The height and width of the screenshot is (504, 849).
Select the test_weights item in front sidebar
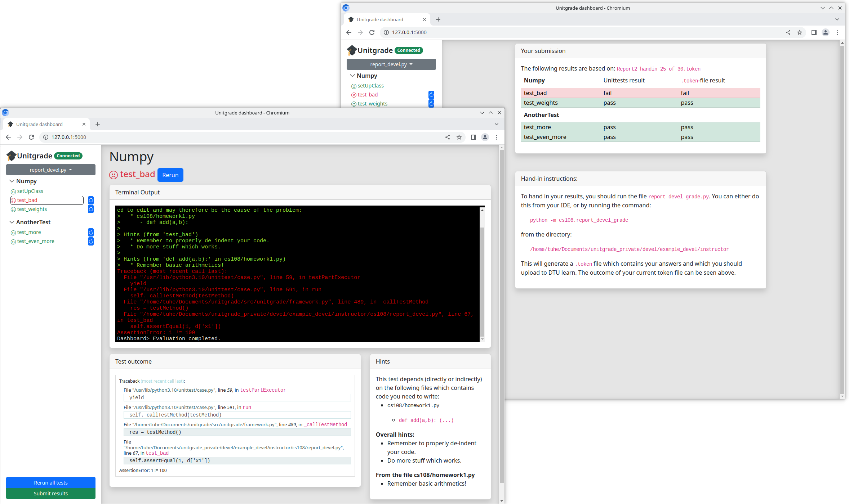pyautogui.click(x=32, y=209)
